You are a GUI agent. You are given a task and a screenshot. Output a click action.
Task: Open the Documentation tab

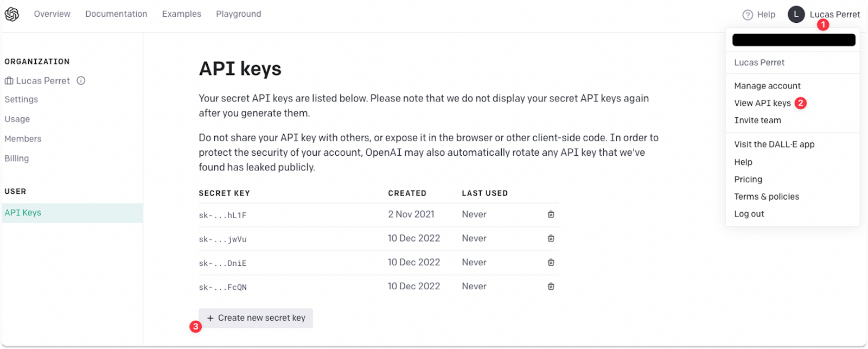coord(116,14)
